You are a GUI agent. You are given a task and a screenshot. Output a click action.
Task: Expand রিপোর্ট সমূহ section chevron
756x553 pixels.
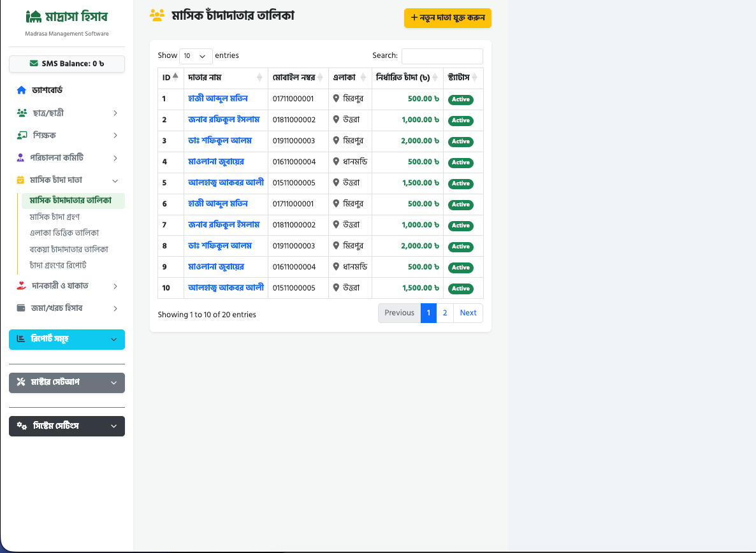[x=114, y=340]
